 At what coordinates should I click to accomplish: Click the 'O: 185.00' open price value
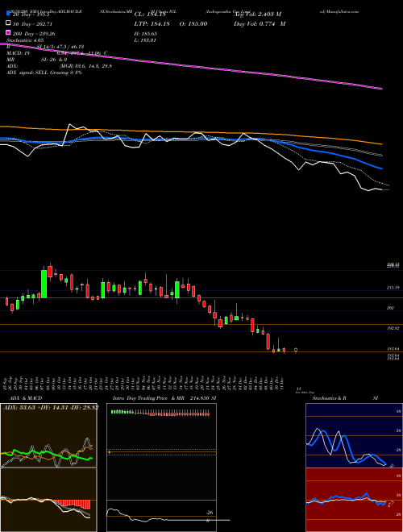tap(193, 23)
